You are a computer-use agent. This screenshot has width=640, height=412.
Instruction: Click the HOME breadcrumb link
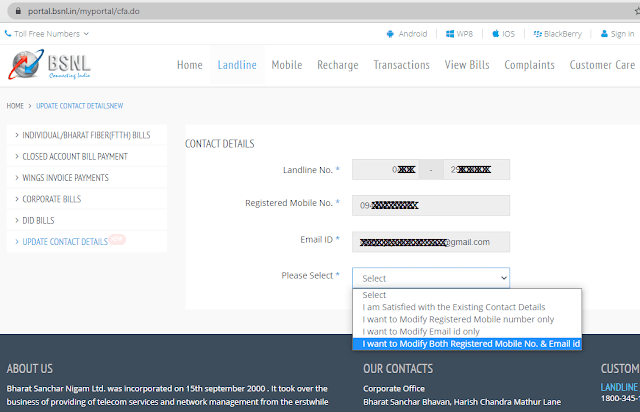(x=15, y=106)
